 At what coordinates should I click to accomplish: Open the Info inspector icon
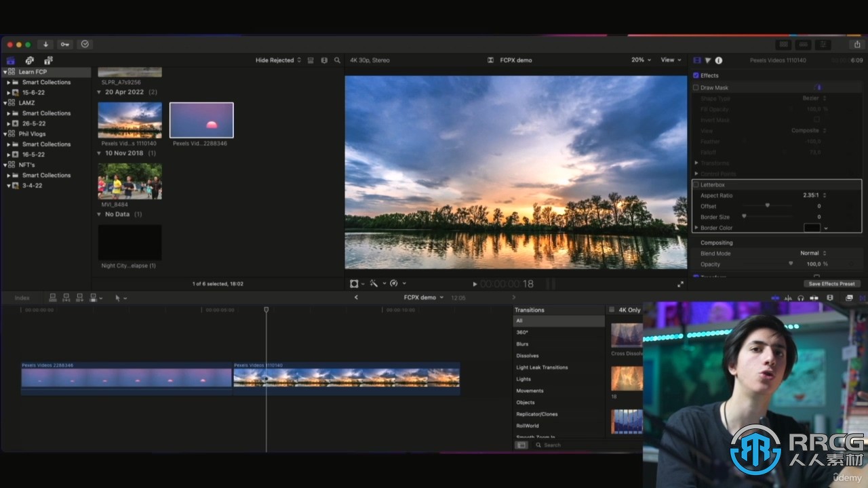point(719,60)
